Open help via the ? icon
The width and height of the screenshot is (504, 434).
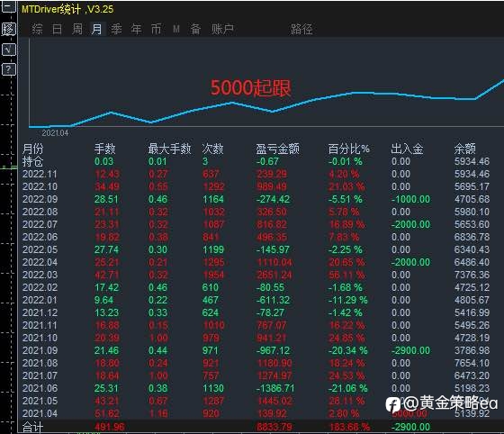9,69
